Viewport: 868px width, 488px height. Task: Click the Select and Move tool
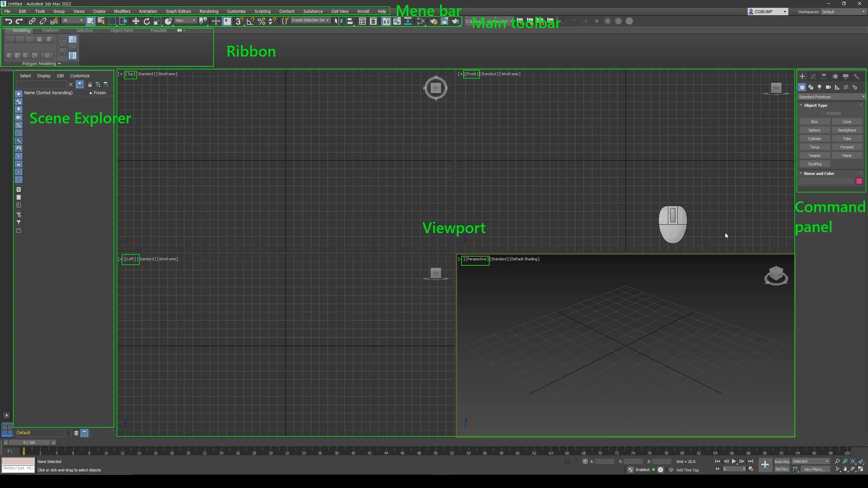tap(136, 21)
